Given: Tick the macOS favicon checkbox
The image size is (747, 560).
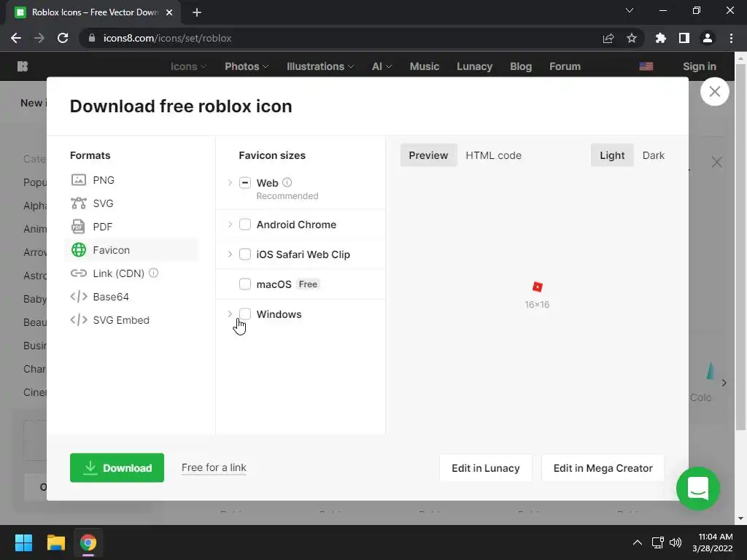Looking at the screenshot, I should click(245, 284).
